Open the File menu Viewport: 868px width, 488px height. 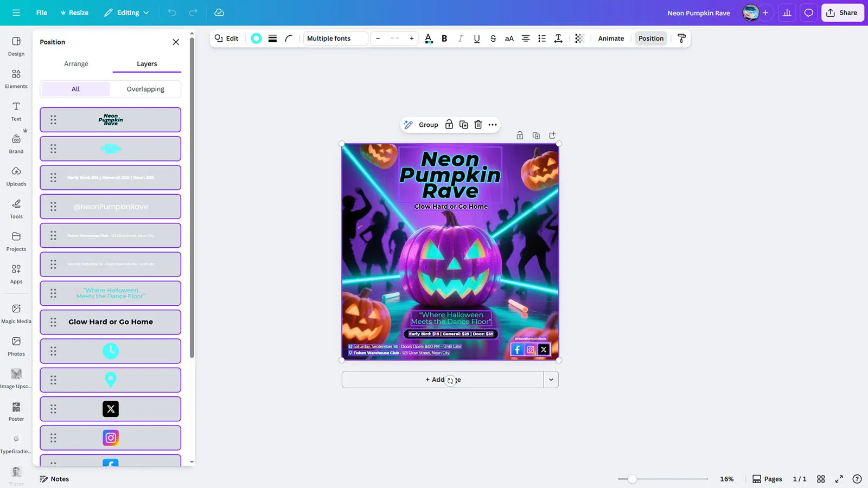(x=42, y=12)
